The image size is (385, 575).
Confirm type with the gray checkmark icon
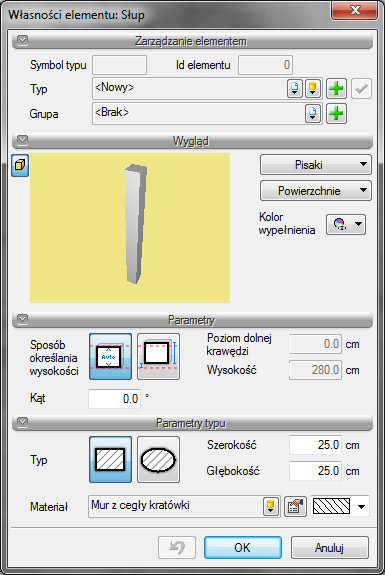click(x=361, y=88)
